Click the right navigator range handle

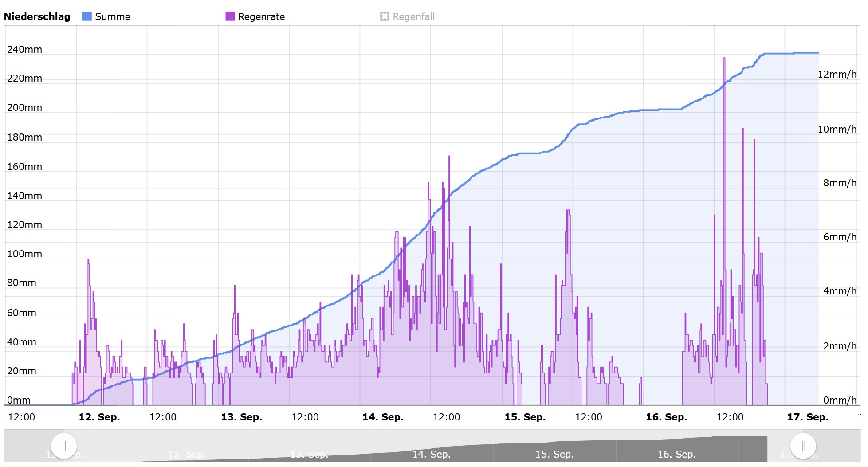coord(803,446)
